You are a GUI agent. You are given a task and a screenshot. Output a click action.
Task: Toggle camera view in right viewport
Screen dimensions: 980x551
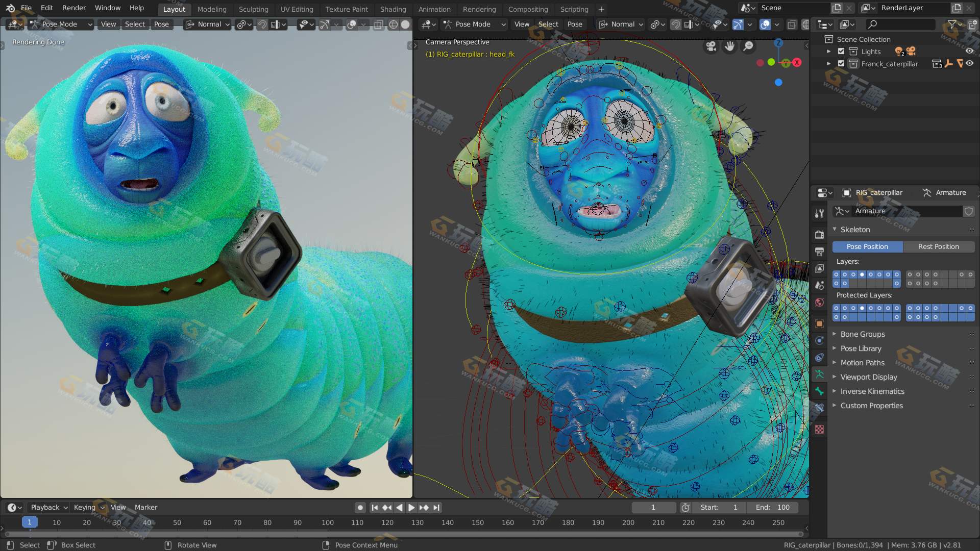point(711,47)
